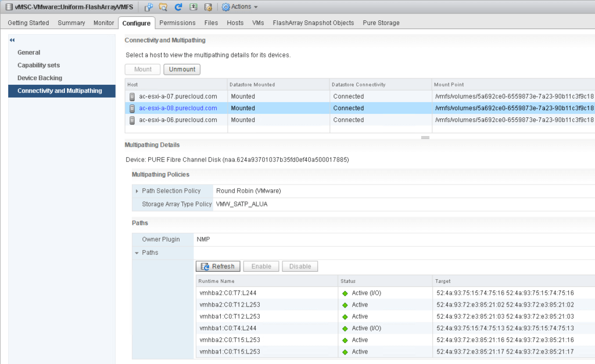Screen dimensions: 595x364
Task: Open the Summary tab
Action: point(71,23)
